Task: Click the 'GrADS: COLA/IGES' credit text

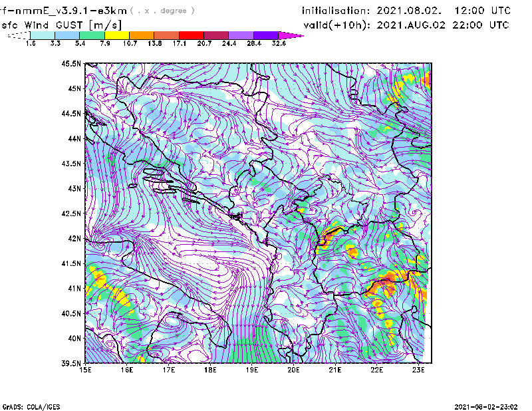Action: click(x=31, y=407)
